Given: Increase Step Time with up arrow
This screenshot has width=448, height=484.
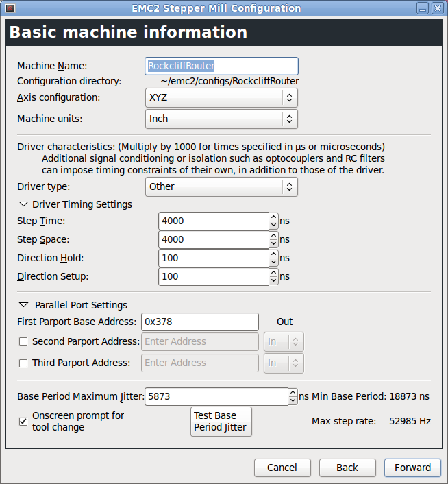Looking at the screenshot, I should pos(273,217).
